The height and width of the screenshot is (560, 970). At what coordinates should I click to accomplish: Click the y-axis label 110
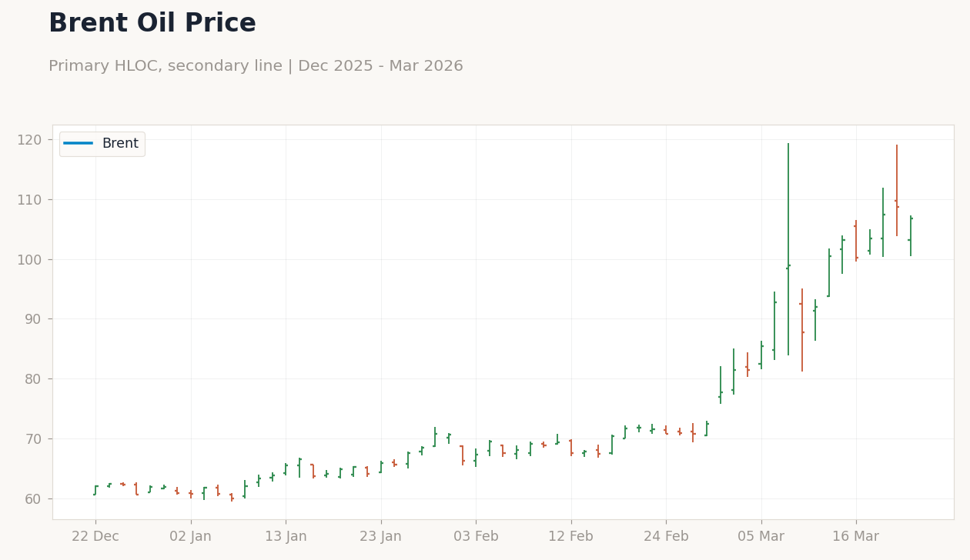tap(28, 200)
